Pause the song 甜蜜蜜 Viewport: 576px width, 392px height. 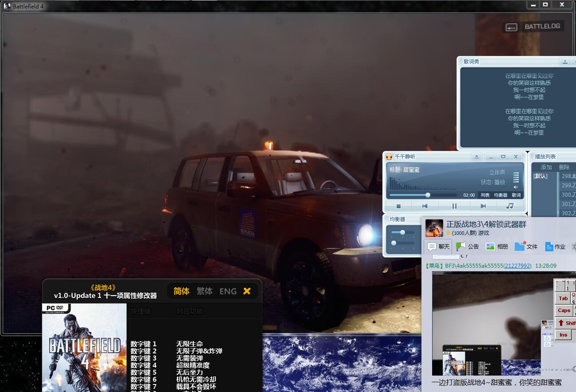point(454,206)
